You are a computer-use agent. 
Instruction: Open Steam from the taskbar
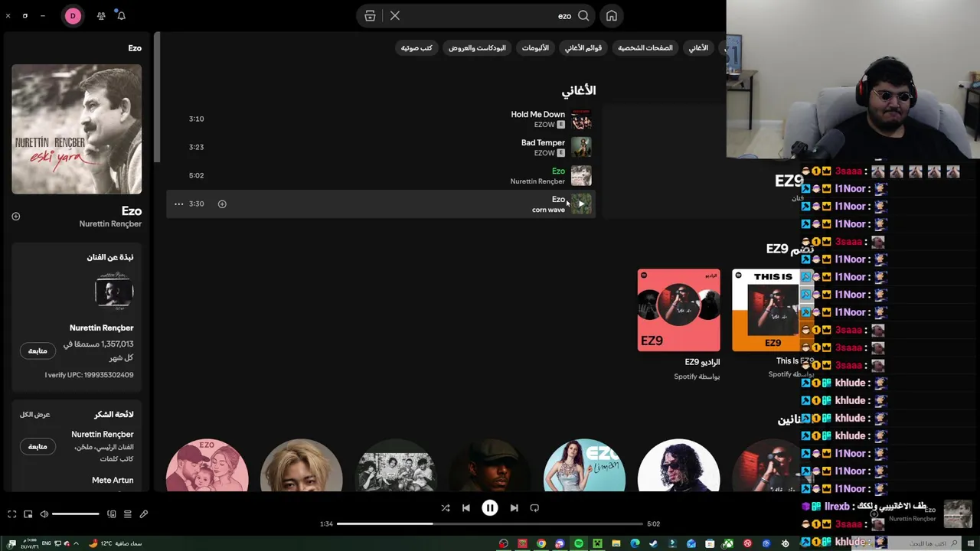point(653,543)
